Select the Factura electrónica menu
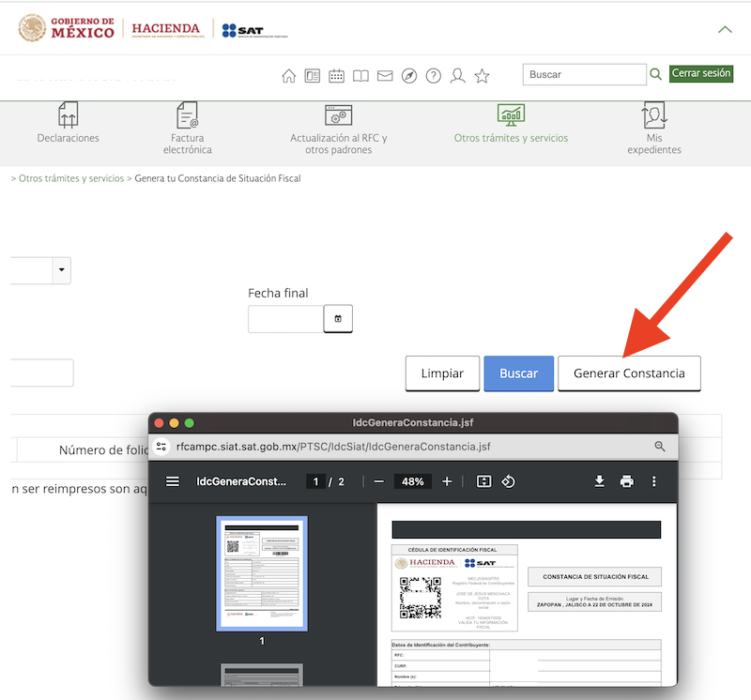Image resolution: width=751 pixels, height=700 pixels. (188, 127)
